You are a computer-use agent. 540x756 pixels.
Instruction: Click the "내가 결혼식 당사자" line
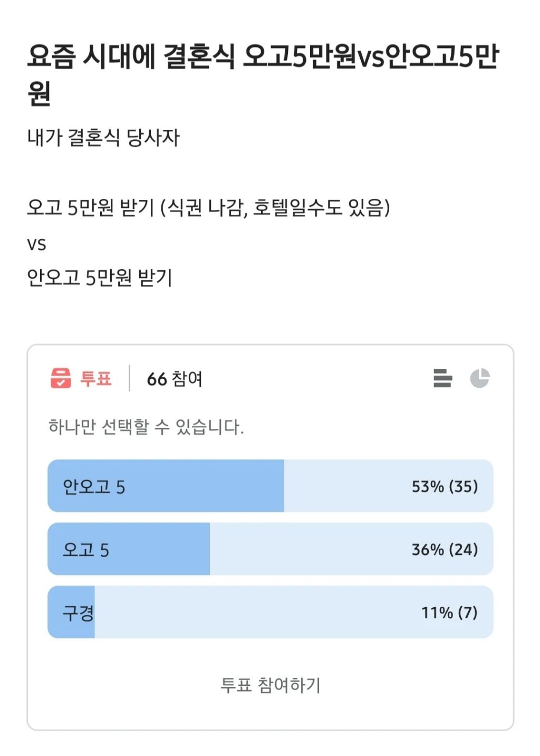pos(103,138)
